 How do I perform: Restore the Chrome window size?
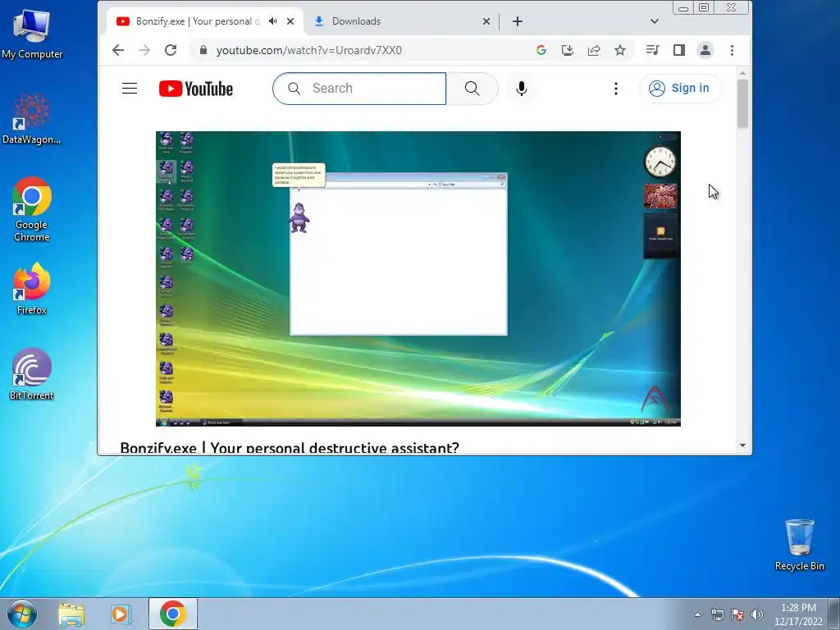pyautogui.click(x=704, y=7)
